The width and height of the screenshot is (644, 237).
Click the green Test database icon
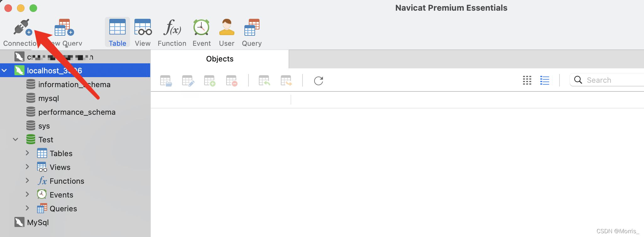point(31,139)
